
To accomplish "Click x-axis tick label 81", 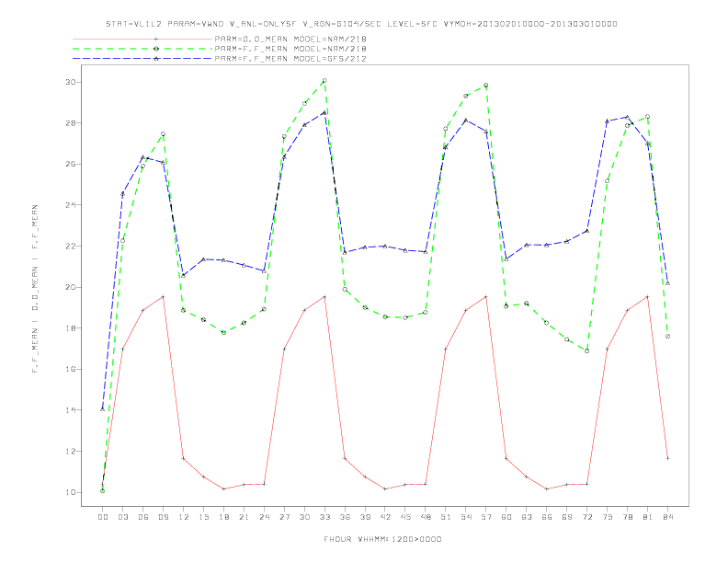I will (x=648, y=517).
